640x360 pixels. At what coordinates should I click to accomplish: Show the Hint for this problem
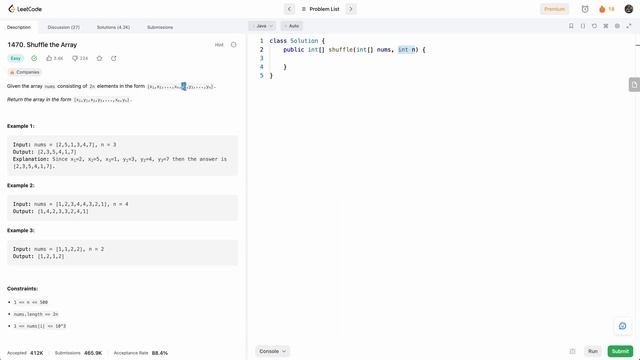coord(219,45)
